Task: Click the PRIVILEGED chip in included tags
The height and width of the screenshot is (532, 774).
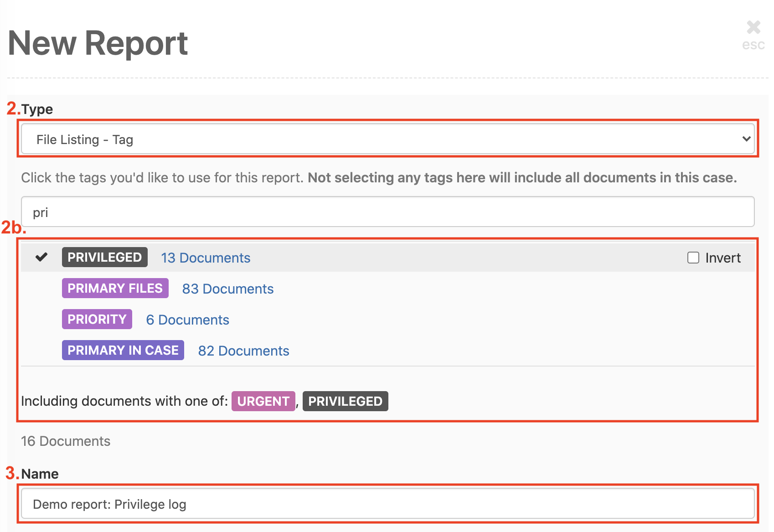Action: [x=345, y=401]
